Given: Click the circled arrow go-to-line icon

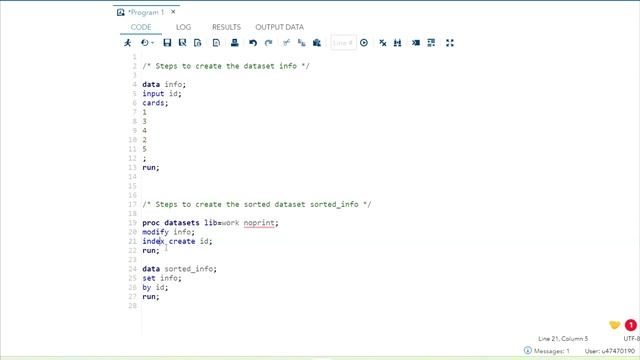Looking at the screenshot, I should (364, 43).
